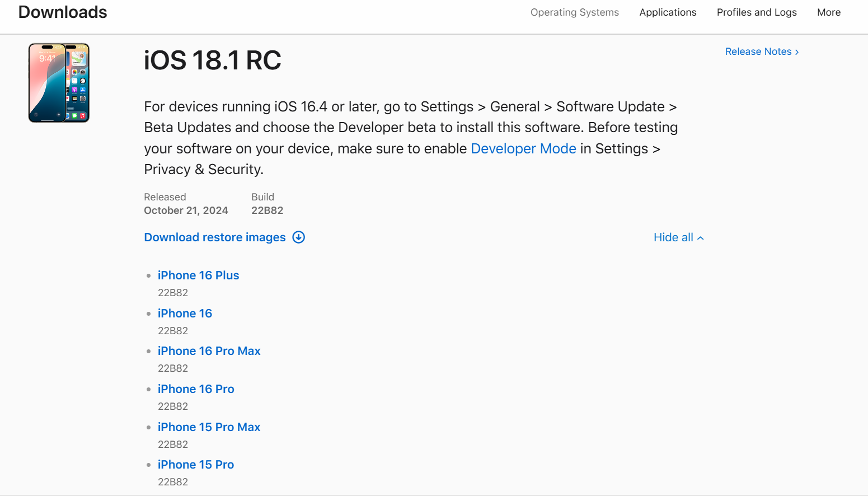Go to Profiles and Logs tab

click(757, 12)
